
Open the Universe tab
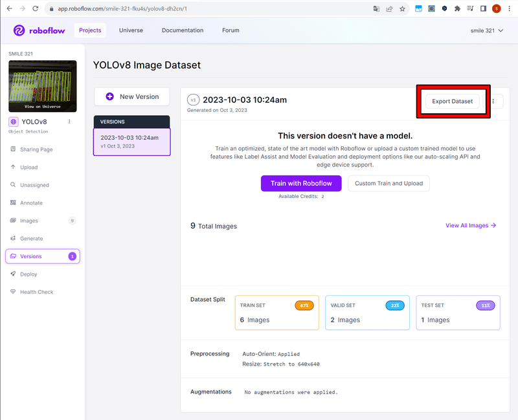(131, 30)
